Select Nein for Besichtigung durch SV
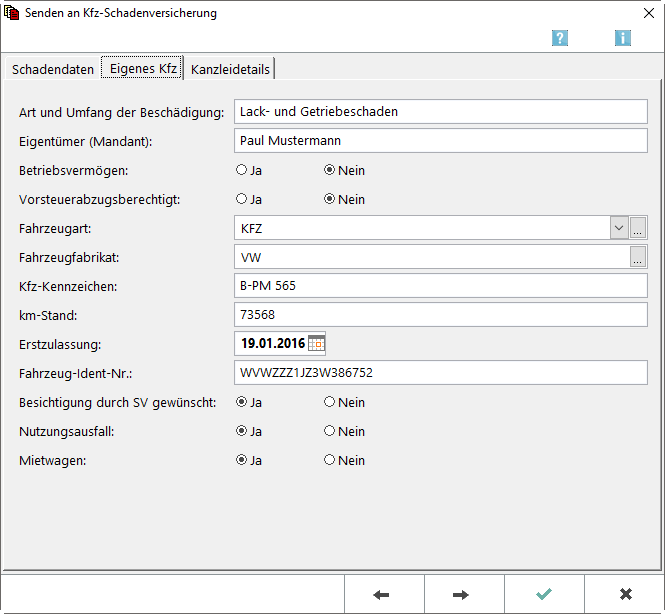Image resolution: width=665 pixels, height=614 pixels. (x=329, y=403)
